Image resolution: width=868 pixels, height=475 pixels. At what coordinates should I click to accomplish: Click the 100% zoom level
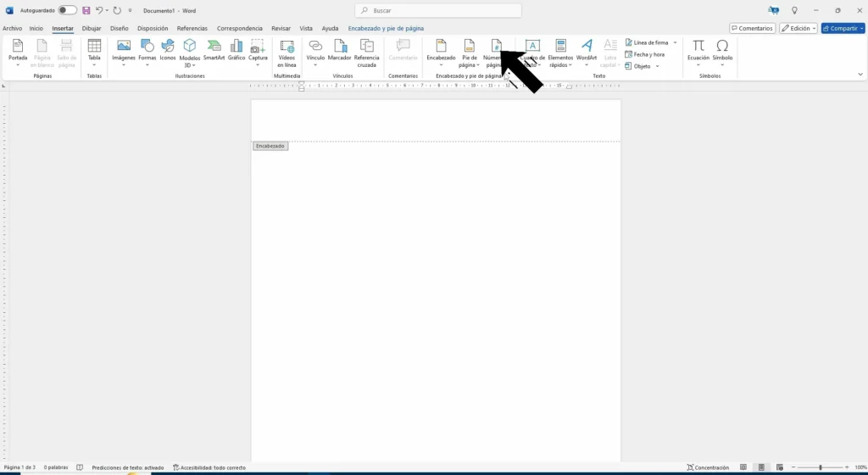point(861,468)
